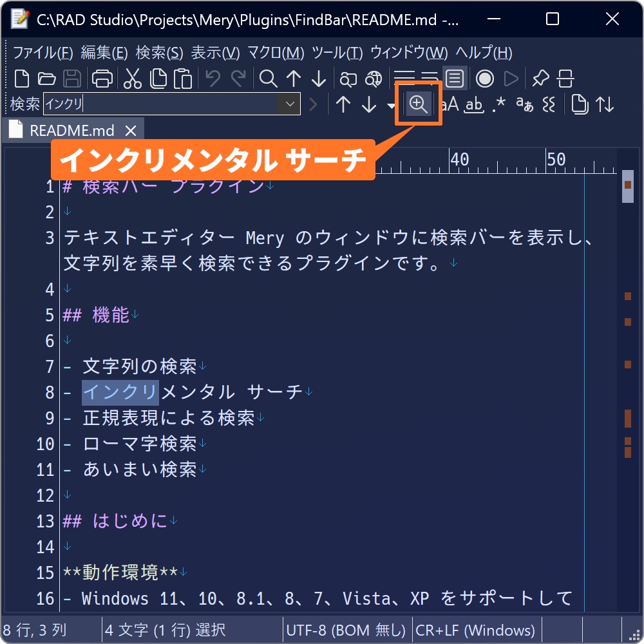Click the Copy icon in main toolbar

click(158, 79)
